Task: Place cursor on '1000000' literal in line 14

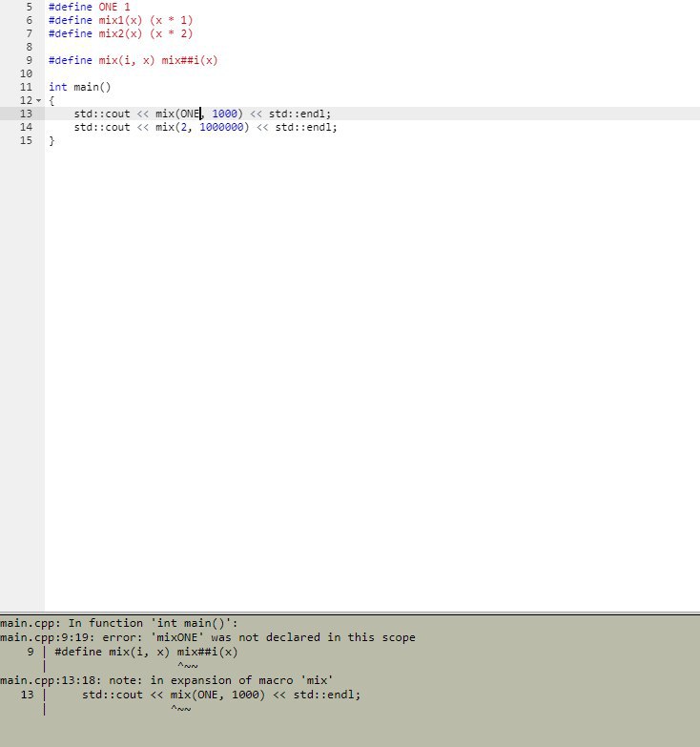Action: point(221,127)
